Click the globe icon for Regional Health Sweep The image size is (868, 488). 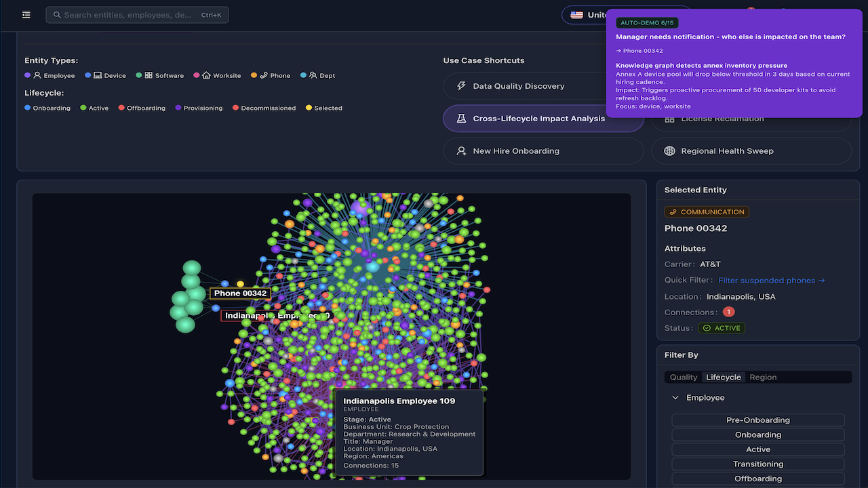pyautogui.click(x=669, y=151)
